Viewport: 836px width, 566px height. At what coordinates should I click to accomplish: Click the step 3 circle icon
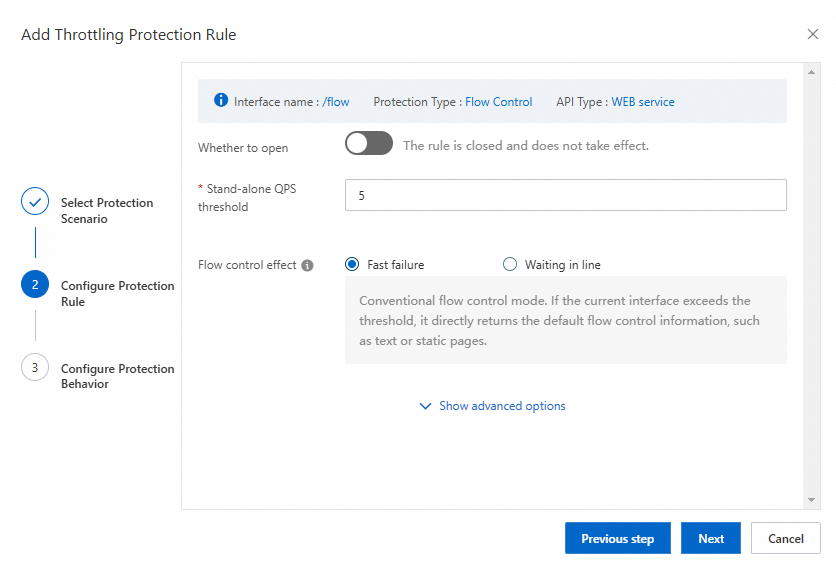pos(35,368)
